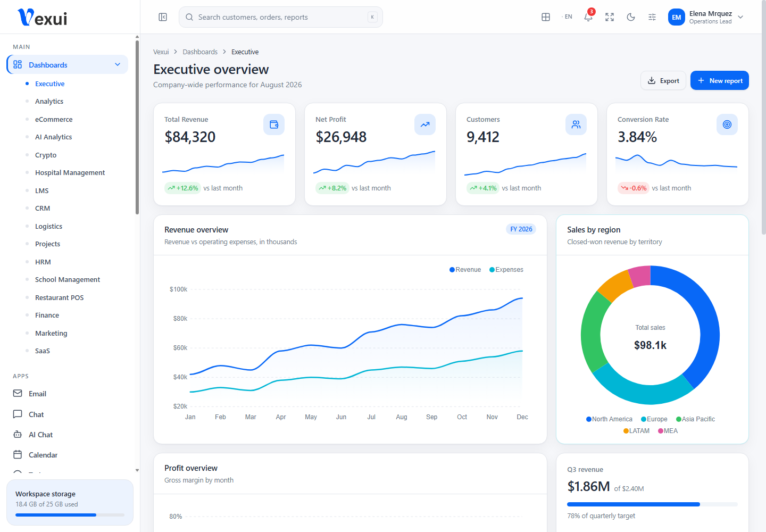This screenshot has width=766, height=532.
Task: Open the Calendar app icon
Action: click(18, 455)
